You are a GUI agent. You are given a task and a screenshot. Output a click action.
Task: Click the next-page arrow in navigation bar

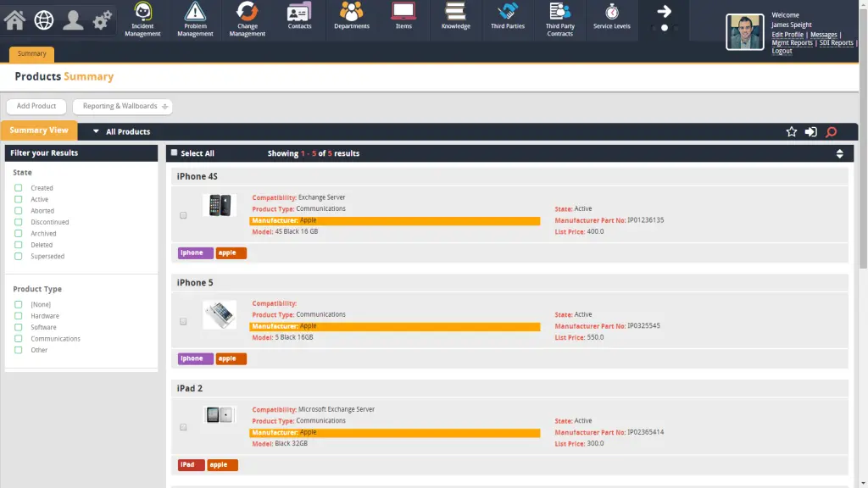(x=664, y=12)
